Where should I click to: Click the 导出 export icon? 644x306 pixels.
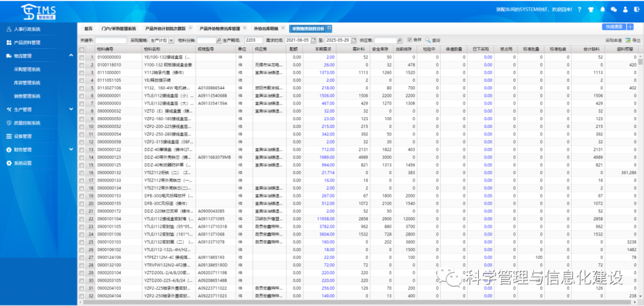(627, 40)
